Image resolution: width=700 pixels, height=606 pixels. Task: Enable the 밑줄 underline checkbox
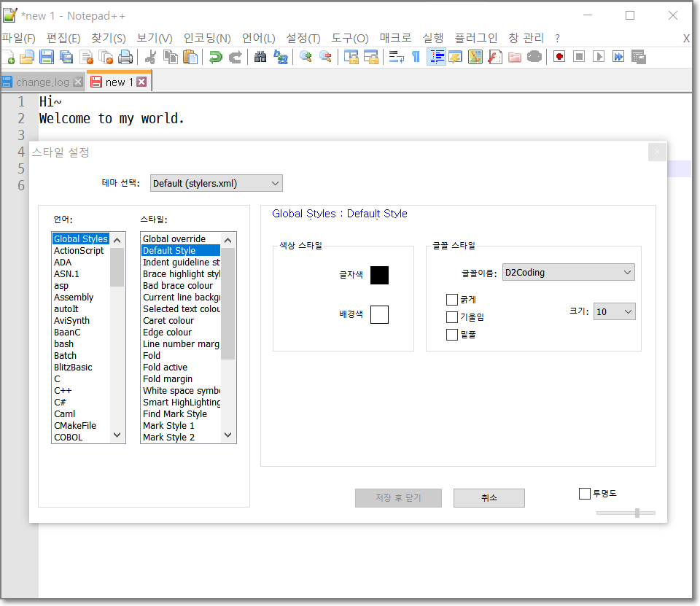pos(452,335)
